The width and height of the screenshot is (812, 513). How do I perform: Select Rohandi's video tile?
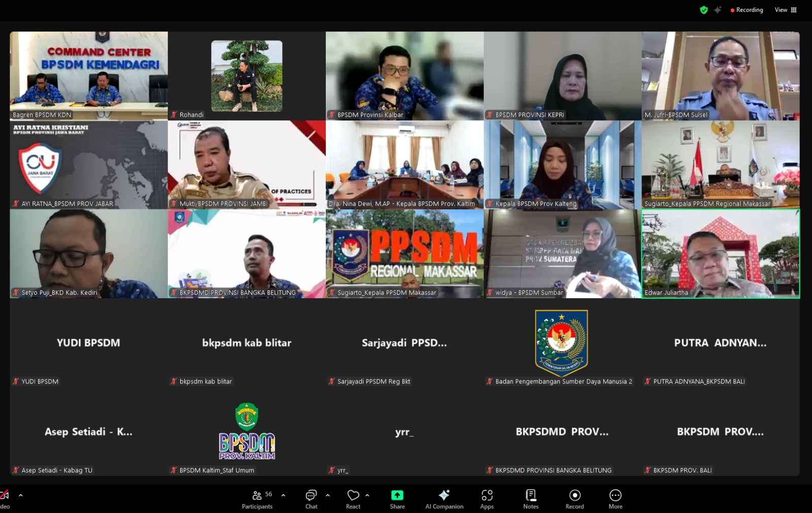pyautogui.click(x=247, y=76)
